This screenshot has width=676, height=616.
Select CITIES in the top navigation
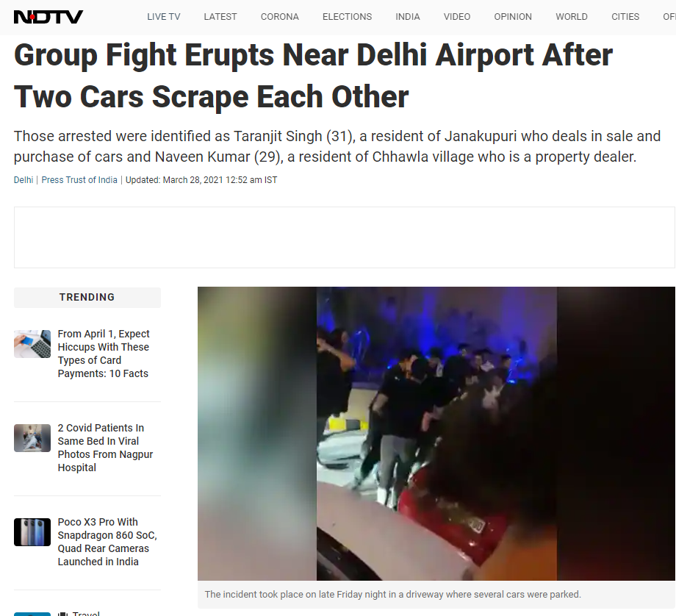tap(625, 17)
